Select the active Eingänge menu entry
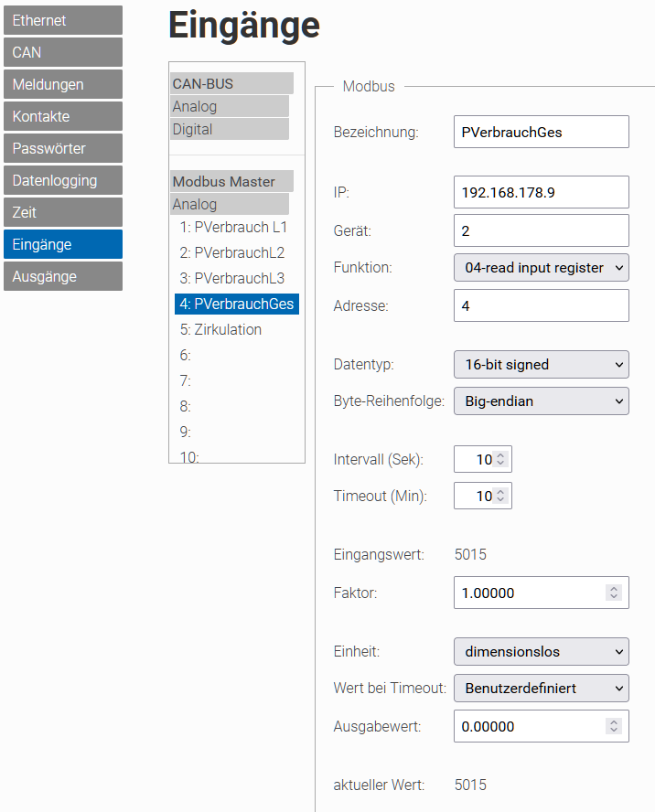 pos(63,244)
